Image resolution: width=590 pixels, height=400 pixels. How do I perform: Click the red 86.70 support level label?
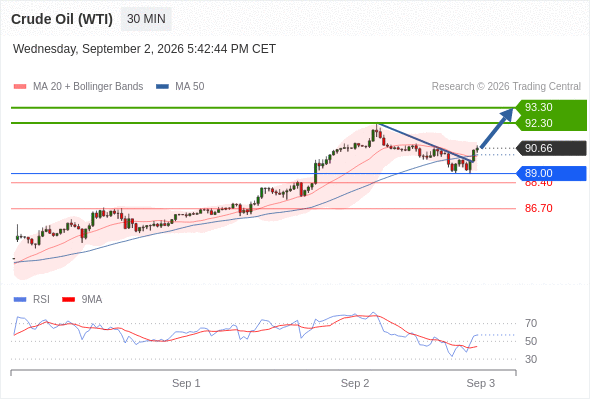pos(538,208)
